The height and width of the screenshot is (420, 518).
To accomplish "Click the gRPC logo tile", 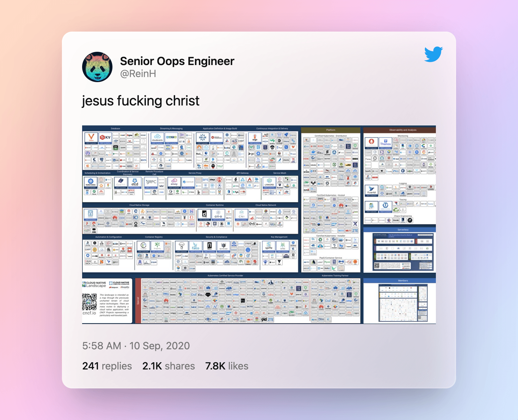I will pyautogui.click(x=151, y=183).
